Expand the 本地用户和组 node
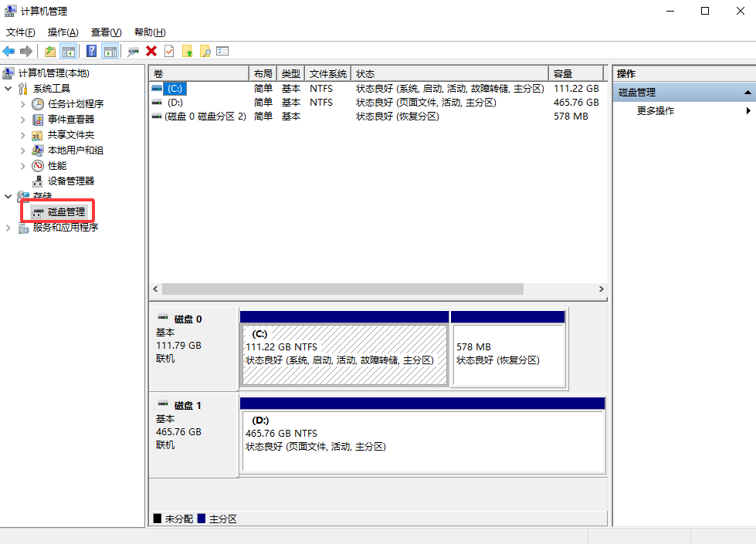Image resolution: width=756 pixels, height=544 pixels. 22,150
